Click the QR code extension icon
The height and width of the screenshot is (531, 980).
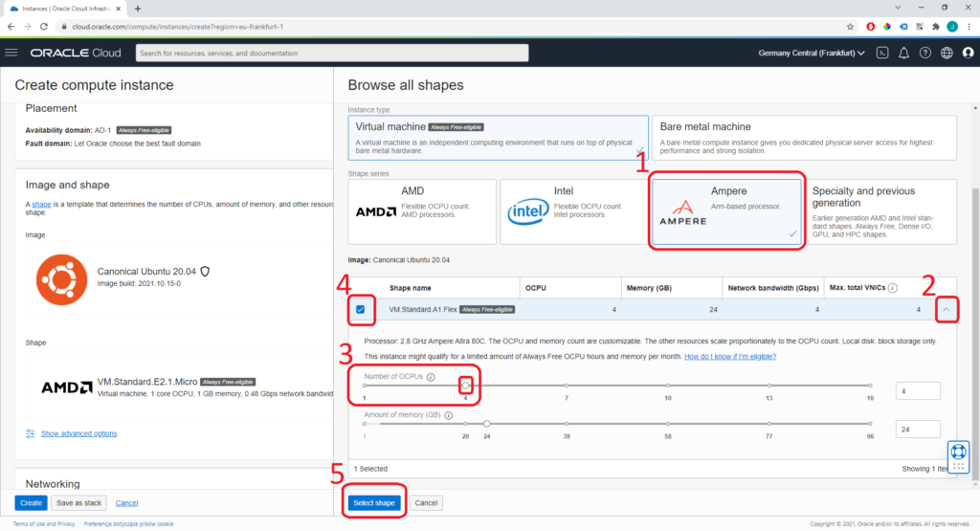[920, 26]
